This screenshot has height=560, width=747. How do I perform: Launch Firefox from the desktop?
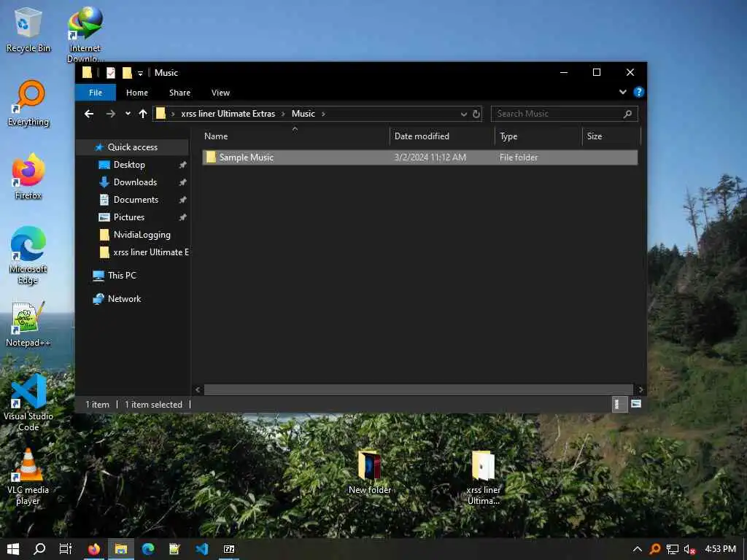[x=28, y=176]
